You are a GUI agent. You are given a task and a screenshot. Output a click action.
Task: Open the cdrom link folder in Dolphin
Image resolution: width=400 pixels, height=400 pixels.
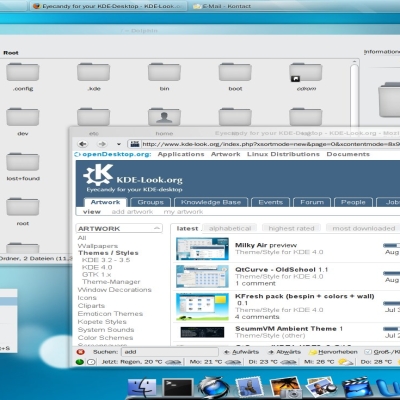pyautogui.click(x=306, y=77)
